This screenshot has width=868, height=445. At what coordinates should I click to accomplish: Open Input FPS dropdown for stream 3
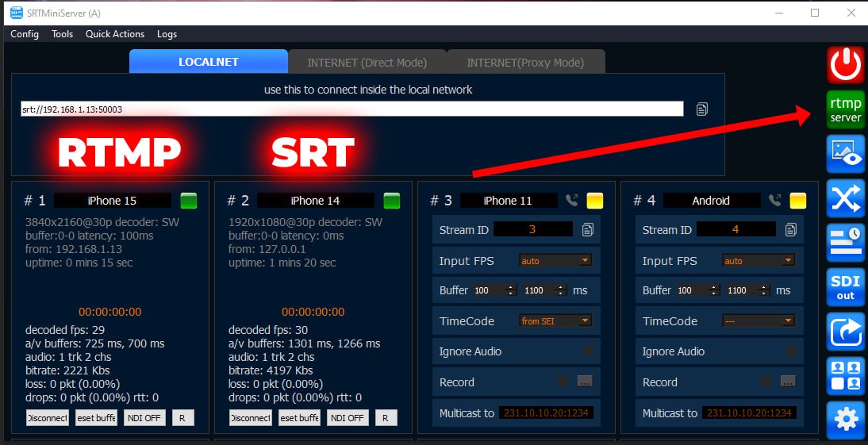coord(555,260)
